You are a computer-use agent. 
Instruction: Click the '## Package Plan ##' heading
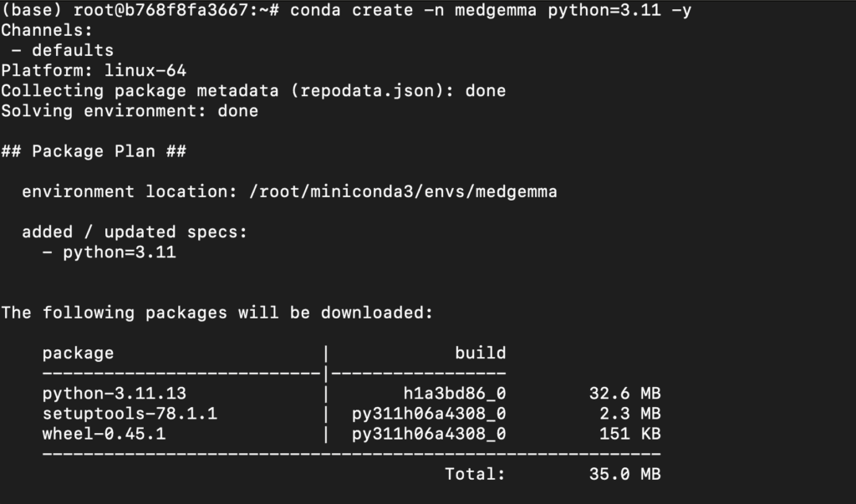point(94,151)
